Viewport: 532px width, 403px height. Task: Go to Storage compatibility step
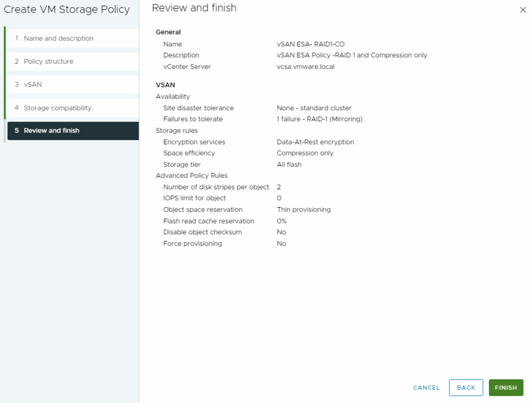tap(57, 108)
